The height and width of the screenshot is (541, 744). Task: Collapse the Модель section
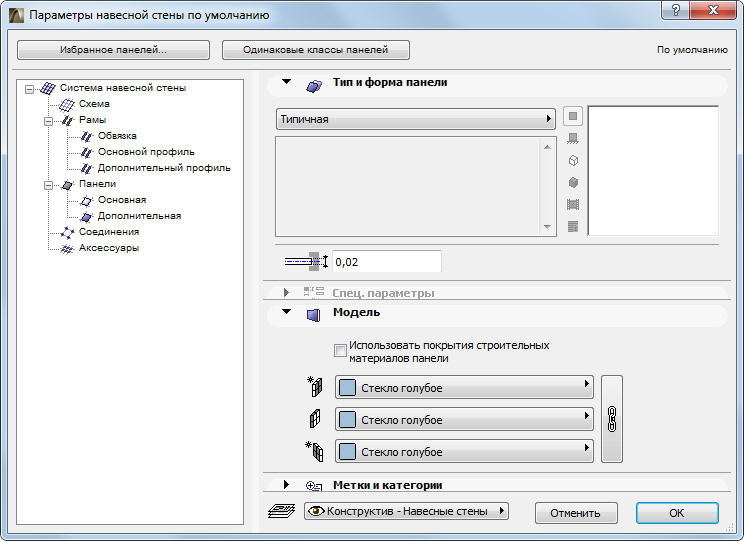(286, 312)
